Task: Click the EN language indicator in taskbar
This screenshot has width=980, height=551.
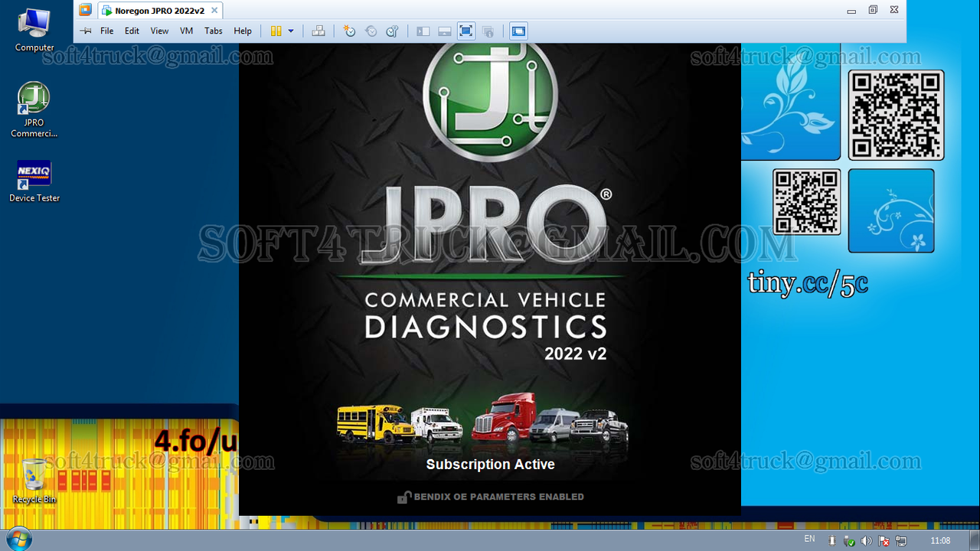Action: pyautogui.click(x=809, y=540)
